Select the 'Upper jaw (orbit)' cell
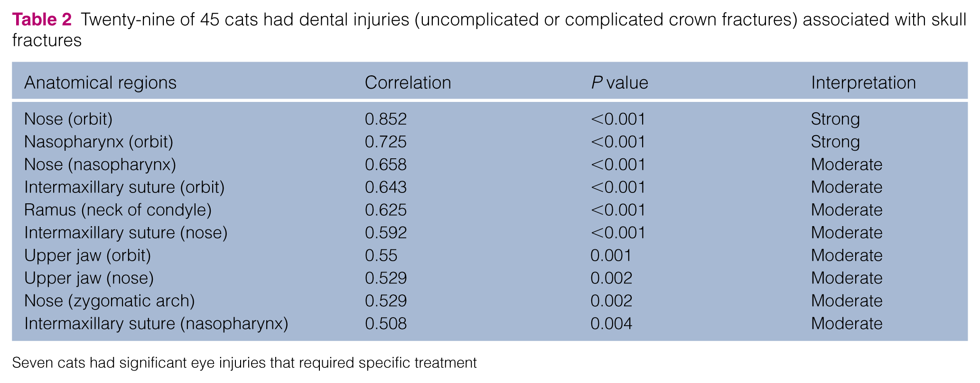980x383 pixels. pos(87,255)
